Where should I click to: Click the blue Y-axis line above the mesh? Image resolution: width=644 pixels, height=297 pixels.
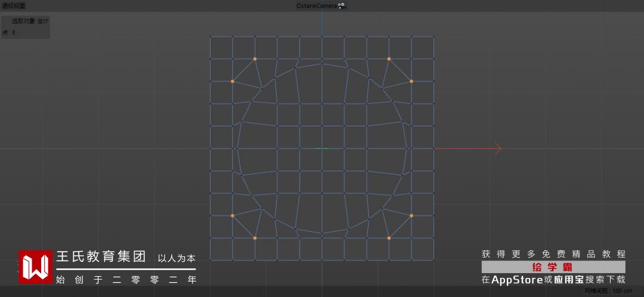(x=322, y=24)
